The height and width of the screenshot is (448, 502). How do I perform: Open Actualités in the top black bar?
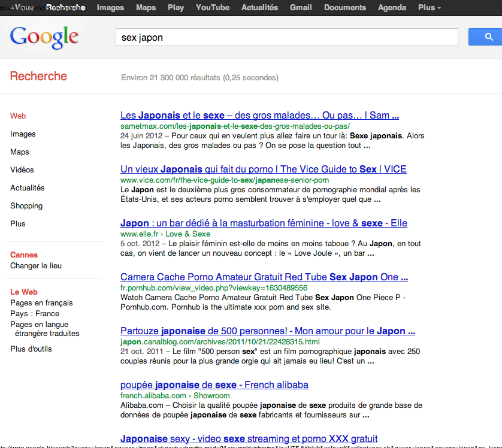[259, 7]
